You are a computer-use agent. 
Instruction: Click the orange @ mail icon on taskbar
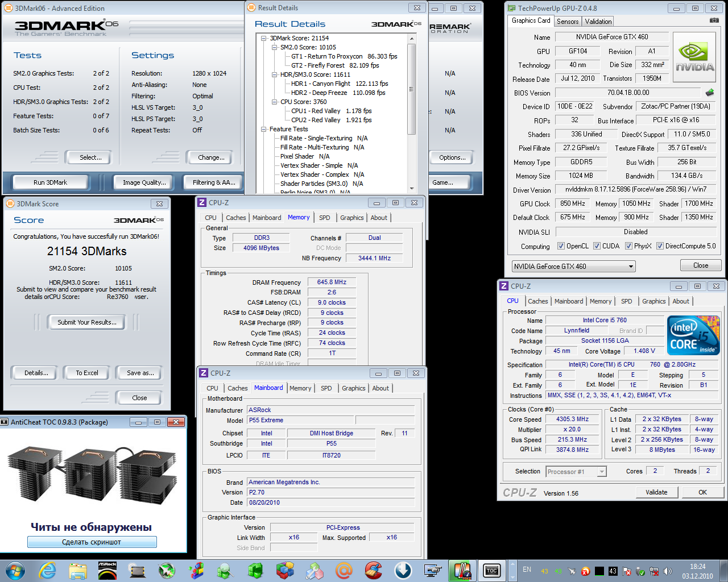(344, 570)
